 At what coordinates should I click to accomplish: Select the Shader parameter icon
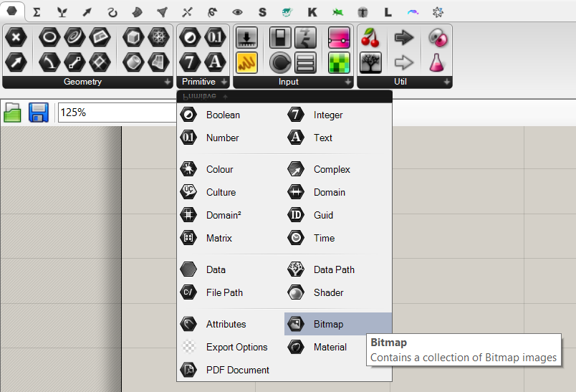click(x=295, y=292)
